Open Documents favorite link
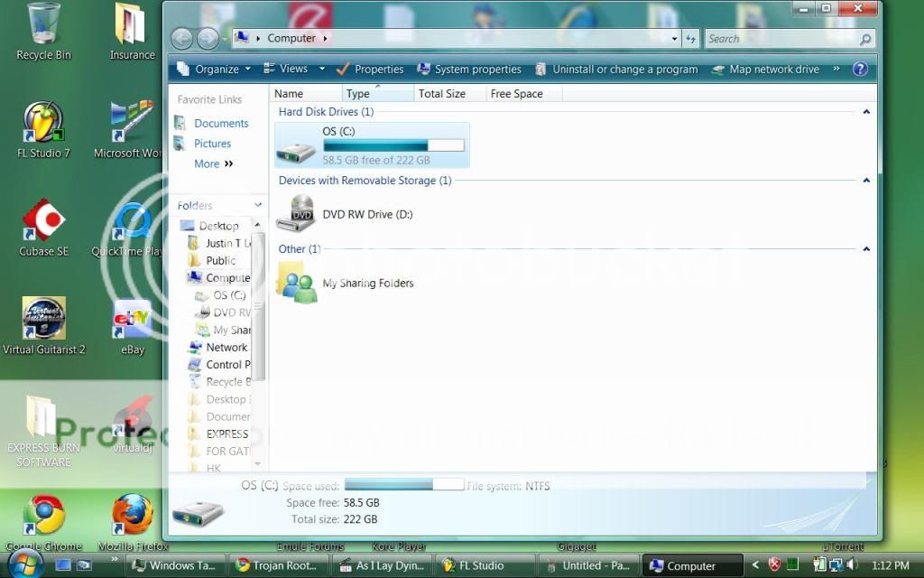Screen dimensions: 924x578 tap(221, 124)
